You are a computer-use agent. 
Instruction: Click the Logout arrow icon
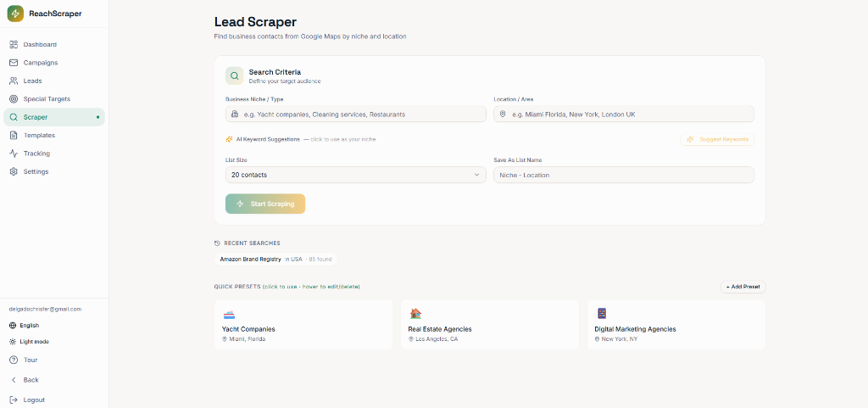click(14, 400)
